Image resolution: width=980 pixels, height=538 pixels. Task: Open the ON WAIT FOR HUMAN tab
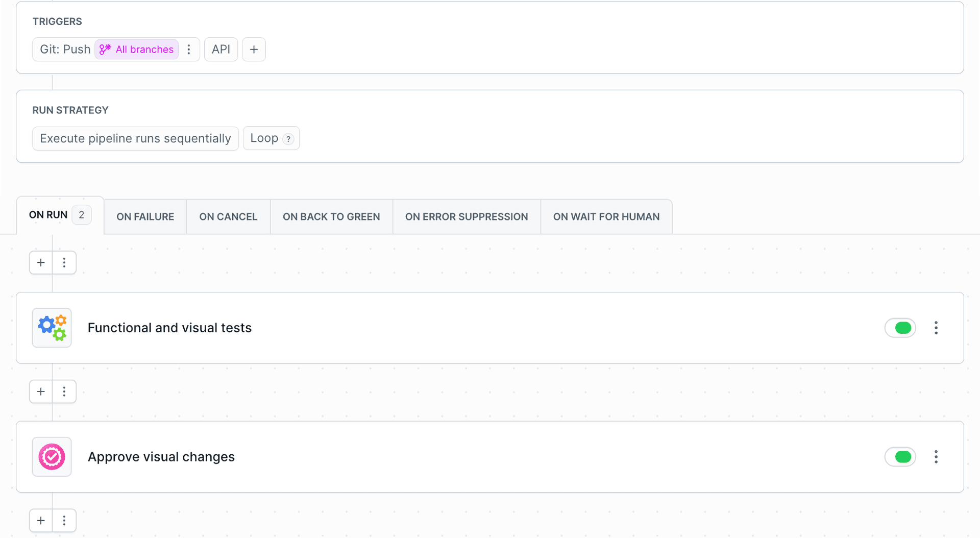pos(606,217)
